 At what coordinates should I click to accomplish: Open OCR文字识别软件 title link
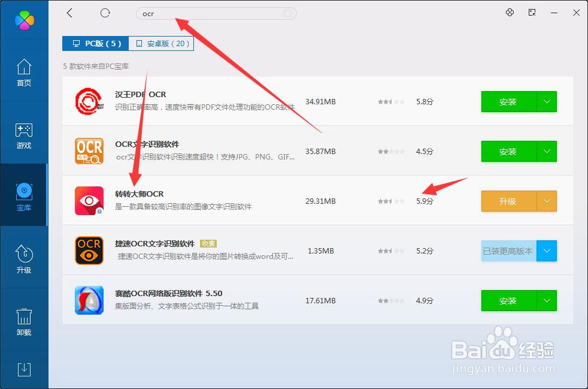(147, 144)
